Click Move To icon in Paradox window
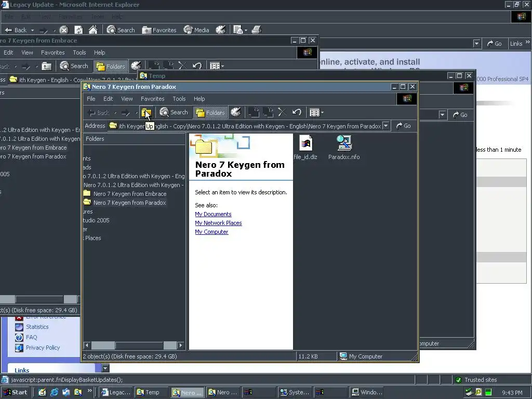The width and height of the screenshot is (532, 399). 254,112
